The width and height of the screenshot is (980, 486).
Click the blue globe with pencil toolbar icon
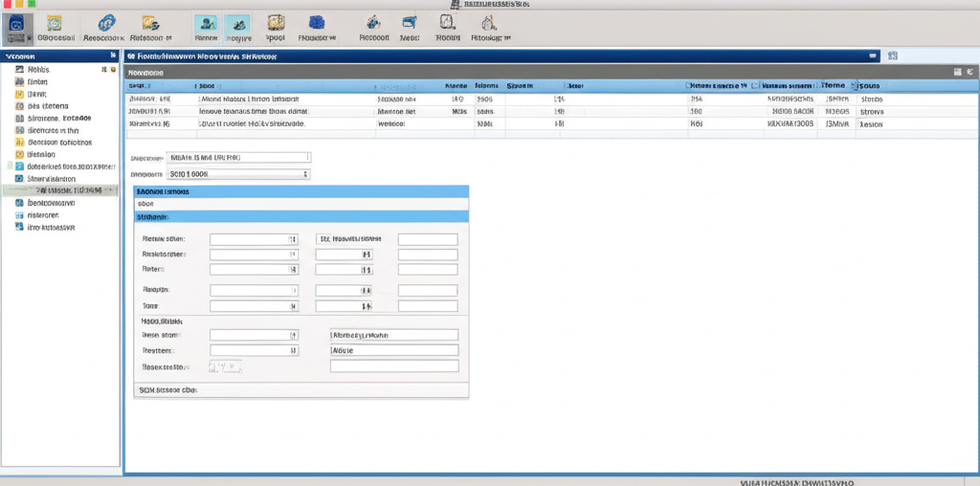[374, 23]
